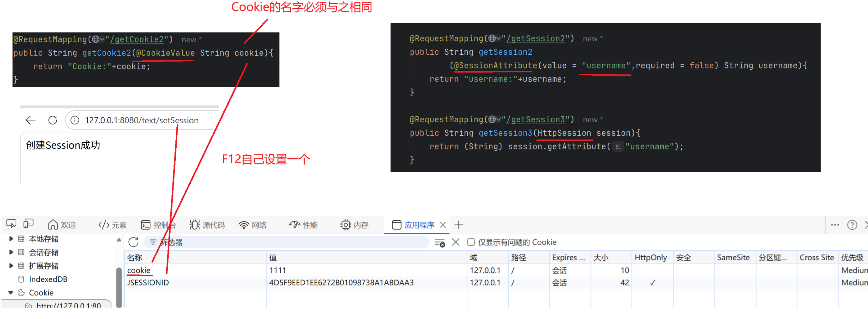The image size is (868, 319).
Task: Clear all cookies with filter-clear icon
Action: [440, 242]
